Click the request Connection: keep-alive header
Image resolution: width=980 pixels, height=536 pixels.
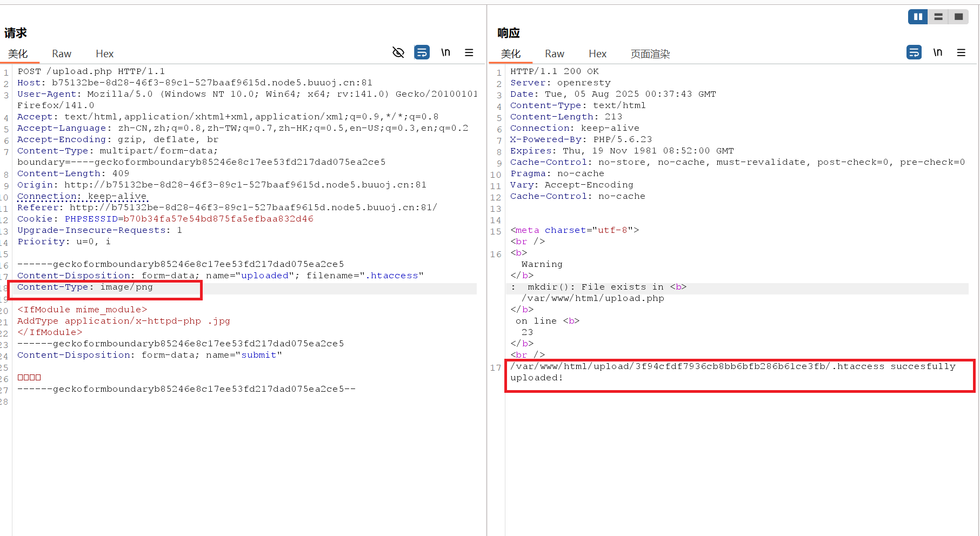click(x=82, y=196)
